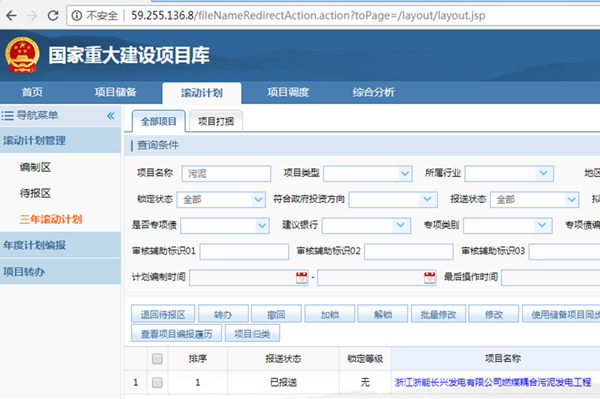Open the 项目类型 dropdown
This screenshot has height=399, width=600.
[x=367, y=174]
